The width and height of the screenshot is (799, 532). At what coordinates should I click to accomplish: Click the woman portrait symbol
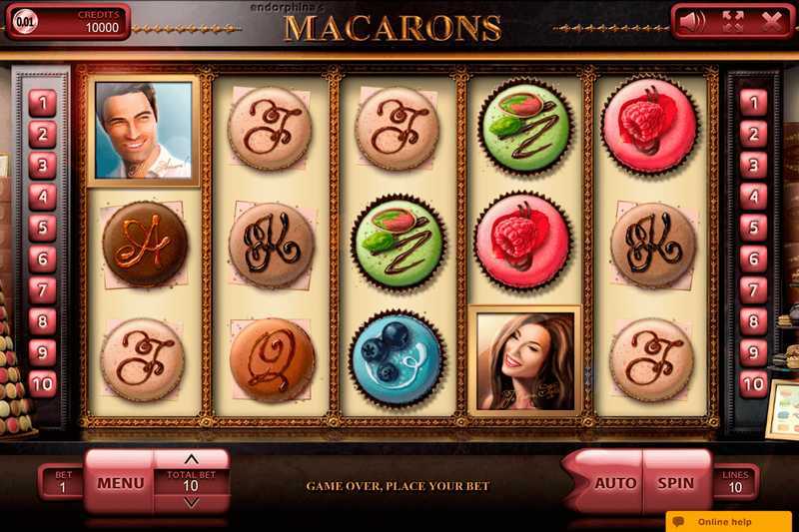tap(525, 360)
